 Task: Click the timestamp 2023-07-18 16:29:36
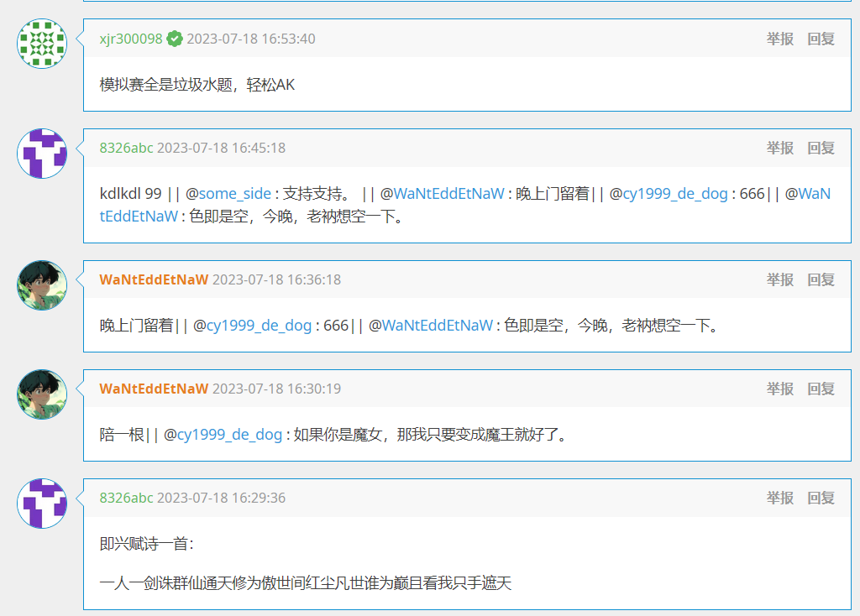pyautogui.click(x=221, y=498)
